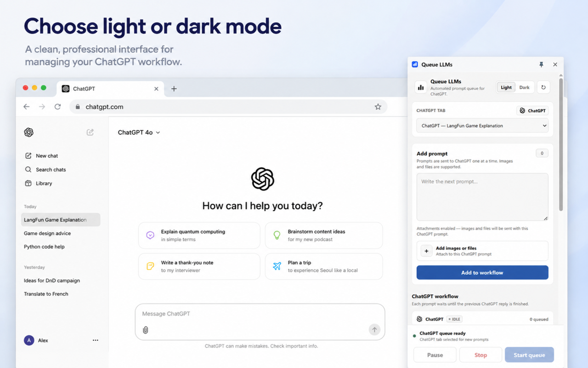
Task: Click the IDLE status badge
Action: [x=454, y=319]
